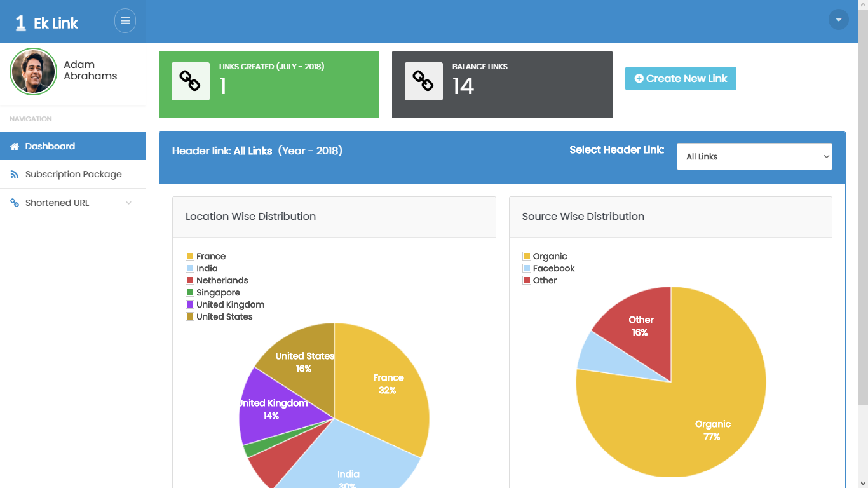868x488 pixels.
Task: Toggle Facebook legend swatch
Action: click(x=526, y=268)
